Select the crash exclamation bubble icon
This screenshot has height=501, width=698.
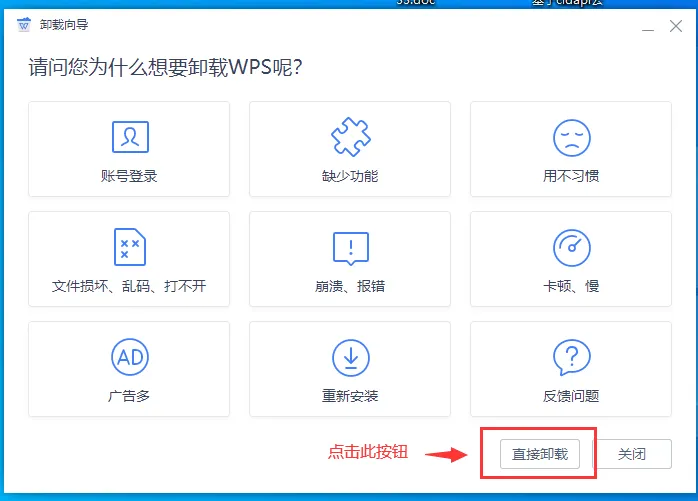click(351, 248)
